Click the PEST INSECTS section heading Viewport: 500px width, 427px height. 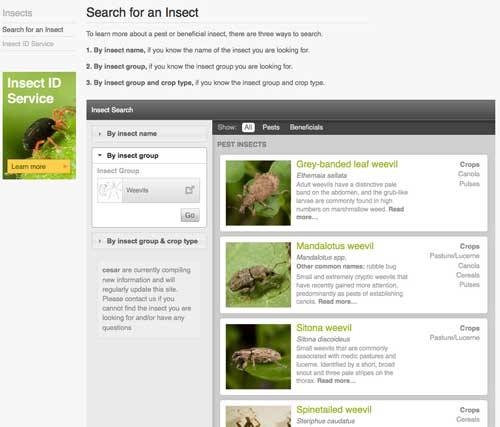click(242, 144)
